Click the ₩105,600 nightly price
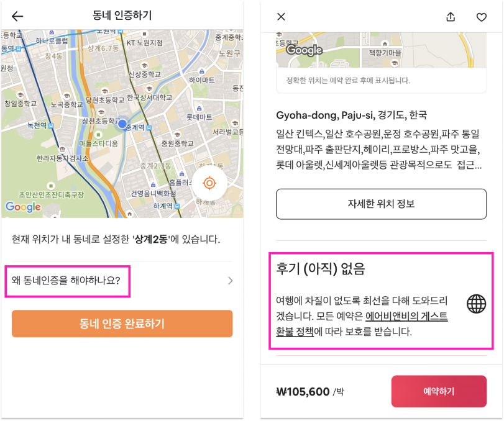504x421 pixels. click(303, 391)
